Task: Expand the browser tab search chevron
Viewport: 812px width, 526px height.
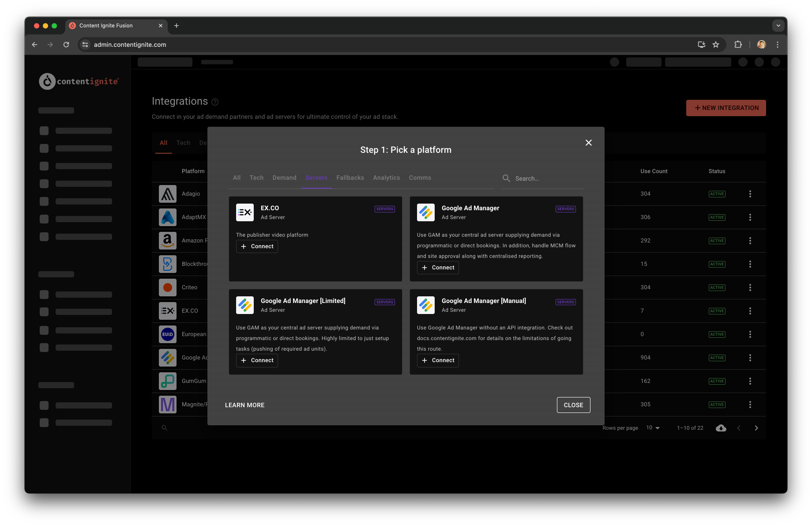Action: [x=778, y=26]
